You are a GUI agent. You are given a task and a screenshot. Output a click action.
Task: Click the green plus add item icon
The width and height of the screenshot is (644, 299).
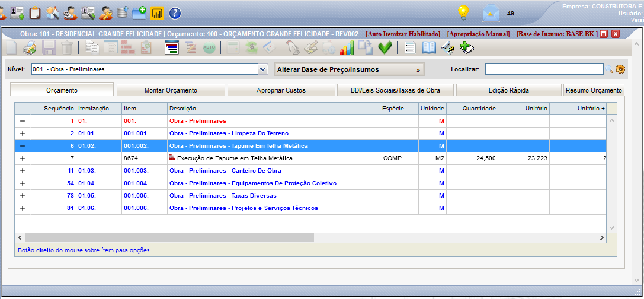[x=467, y=47]
